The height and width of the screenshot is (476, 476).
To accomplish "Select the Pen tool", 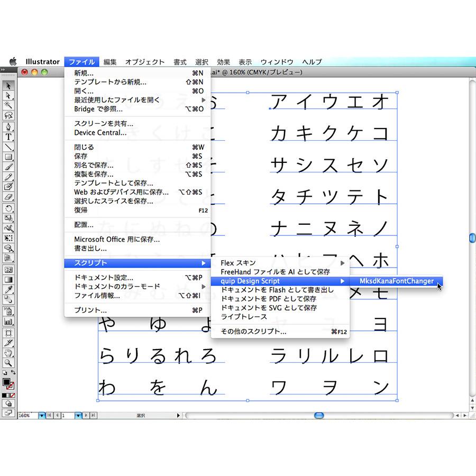I will point(8,127).
